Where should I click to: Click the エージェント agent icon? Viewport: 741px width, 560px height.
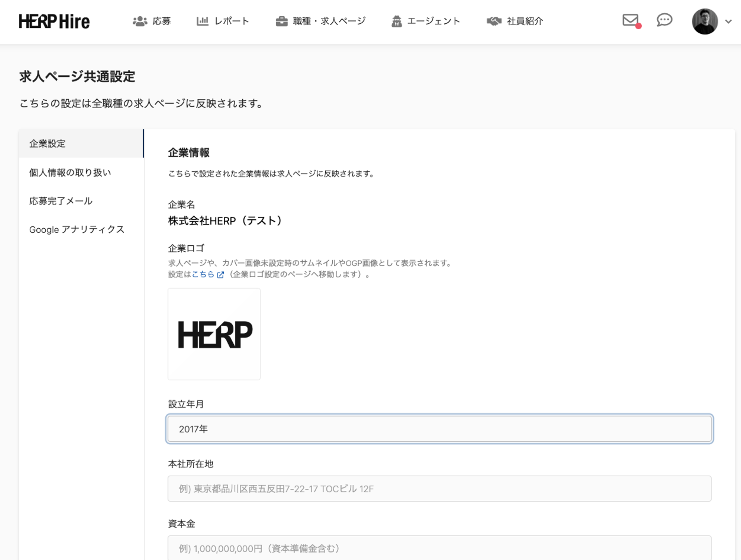(396, 21)
